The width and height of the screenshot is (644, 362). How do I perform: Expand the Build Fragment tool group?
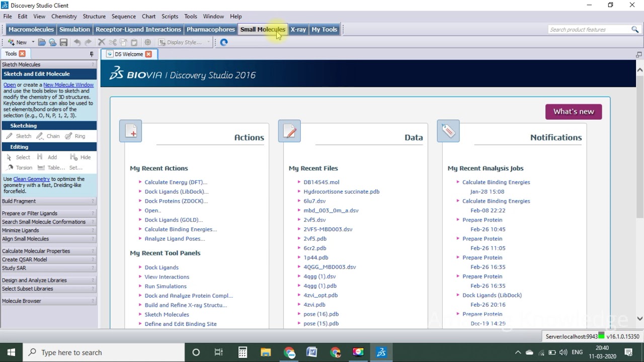[48, 201]
